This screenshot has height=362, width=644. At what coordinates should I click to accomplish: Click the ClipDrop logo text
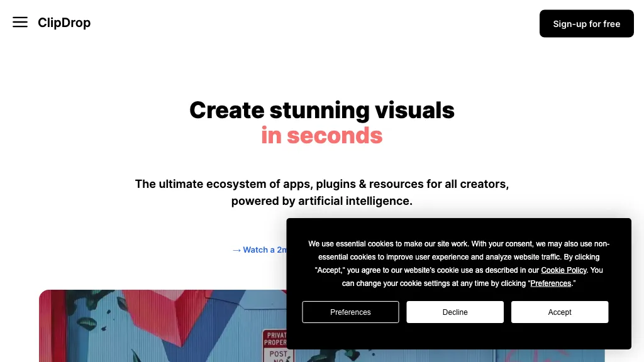coord(64,23)
